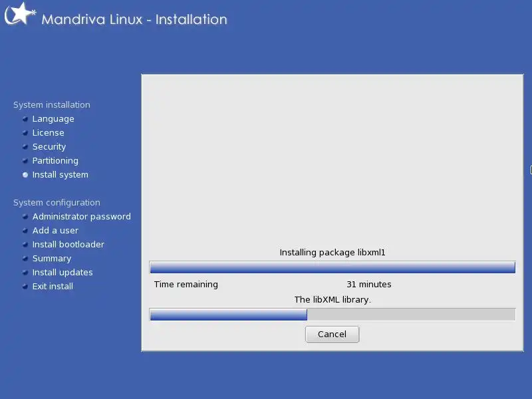The width and height of the screenshot is (532, 399).
Task: Select the Administrator password step
Action: click(81, 217)
